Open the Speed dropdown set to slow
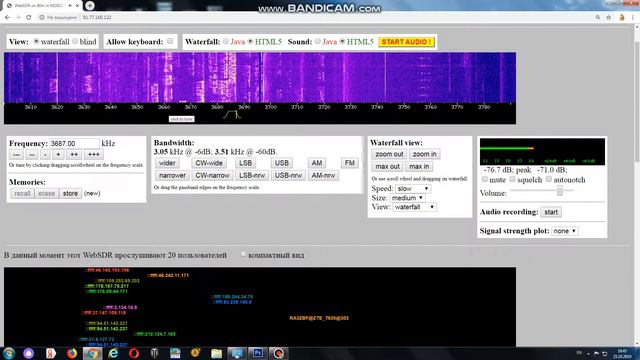The width and height of the screenshot is (640, 360). pyautogui.click(x=413, y=189)
